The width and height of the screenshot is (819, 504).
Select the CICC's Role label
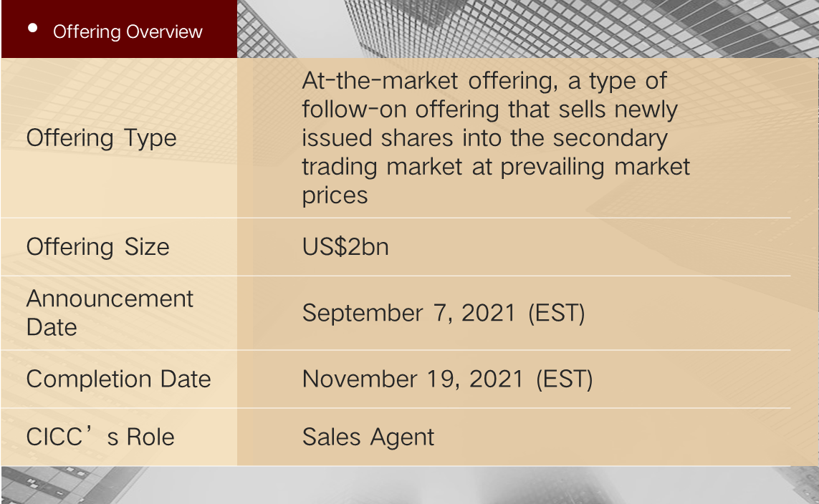tap(100, 437)
